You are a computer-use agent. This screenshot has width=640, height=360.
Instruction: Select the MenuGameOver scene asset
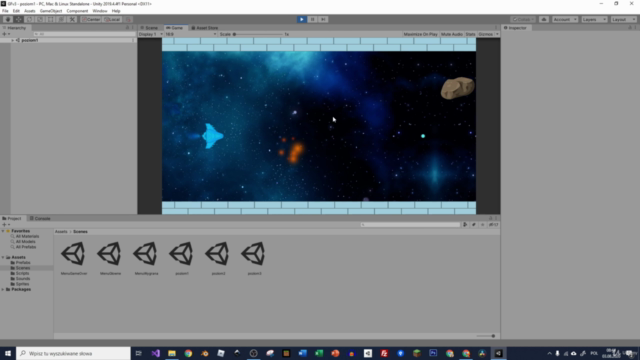pyautogui.click(x=74, y=258)
